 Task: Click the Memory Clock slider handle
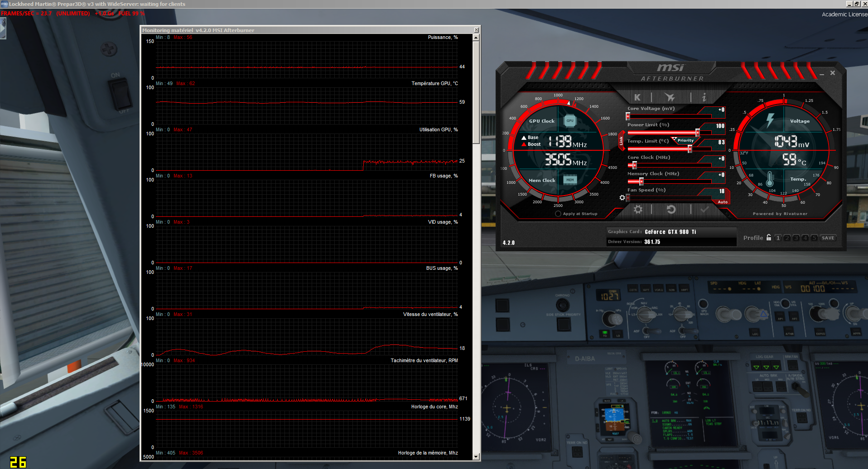641,182
